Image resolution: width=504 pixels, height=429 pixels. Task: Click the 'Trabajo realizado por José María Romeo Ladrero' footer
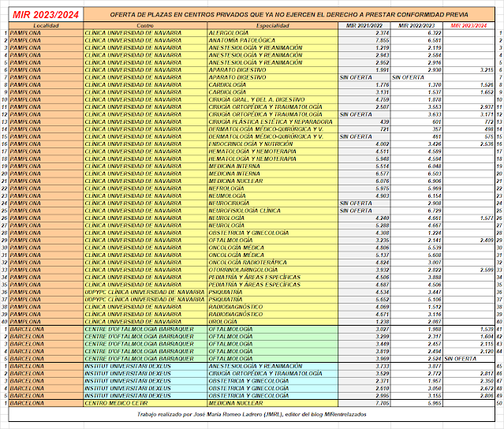252,414
